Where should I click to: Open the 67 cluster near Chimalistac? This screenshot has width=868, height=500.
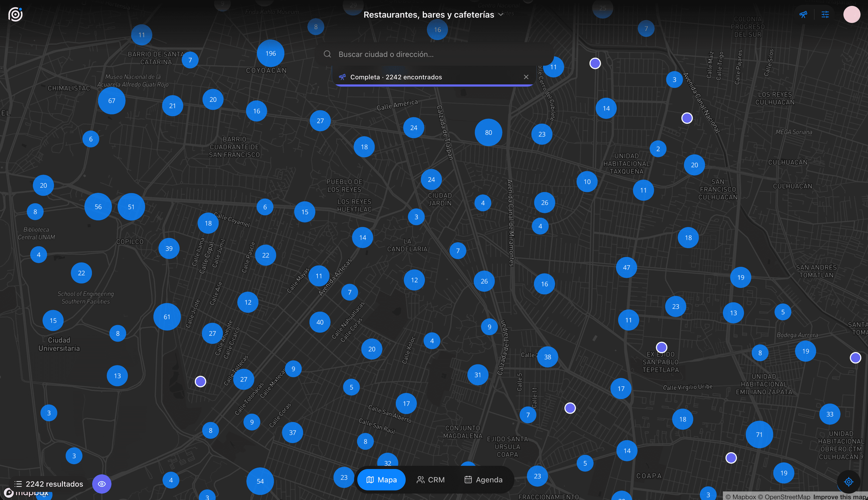(112, 101)
